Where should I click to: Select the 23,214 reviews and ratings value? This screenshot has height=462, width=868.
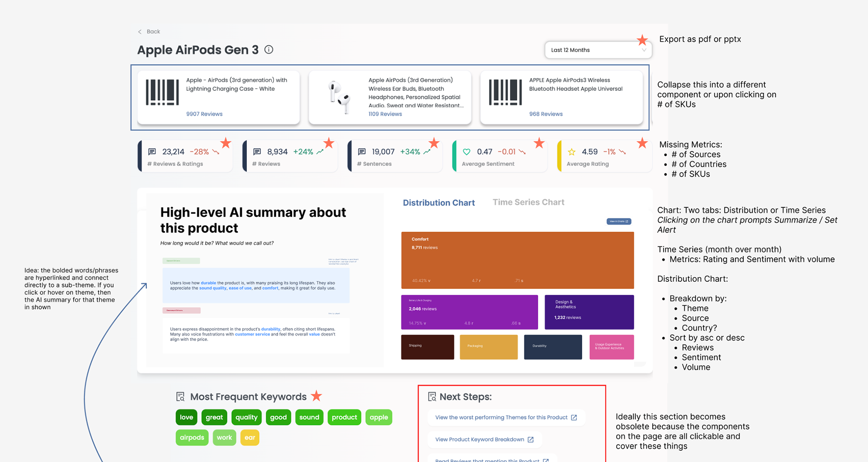pyautogui.click(x=173, y=152)
